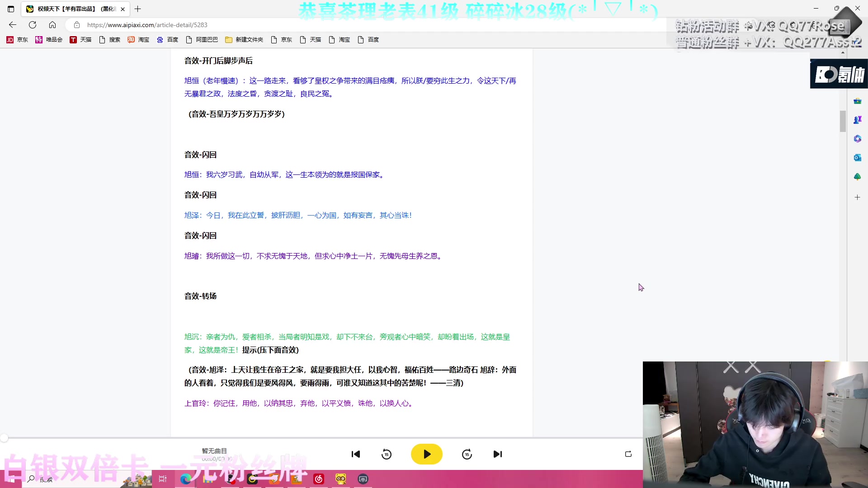Screen dimensions: 868x488
Task: Focus the address bar URL field
Action: [147, 25]
